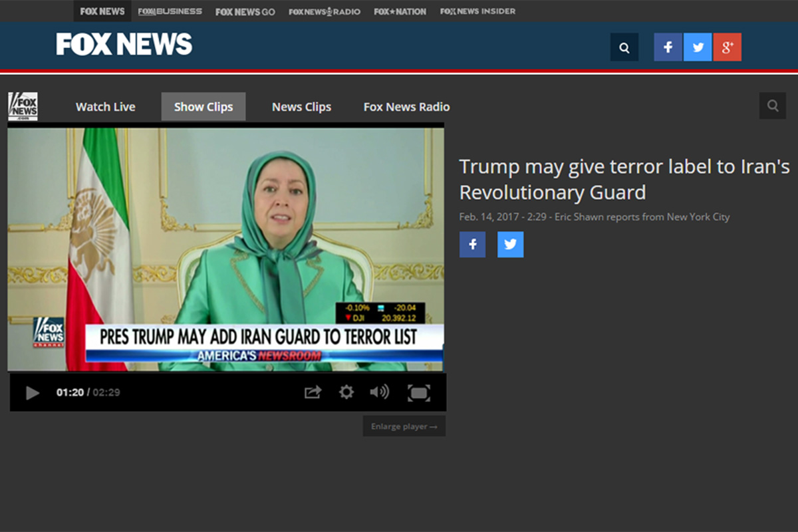The width and height of the screenshot is (798, 532).
Task: Switch to News Clips tab
Action: 301,106
